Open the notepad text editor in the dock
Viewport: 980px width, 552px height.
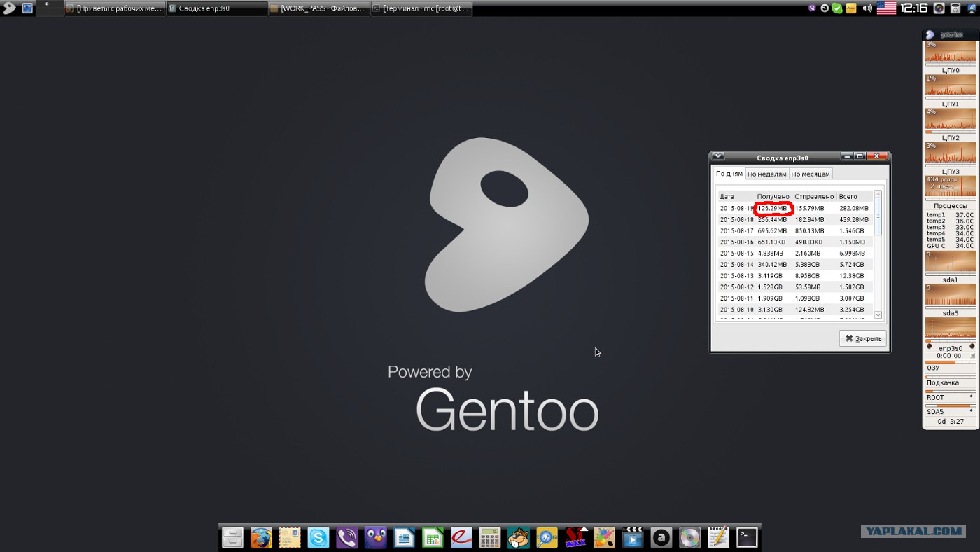(719, 538)
